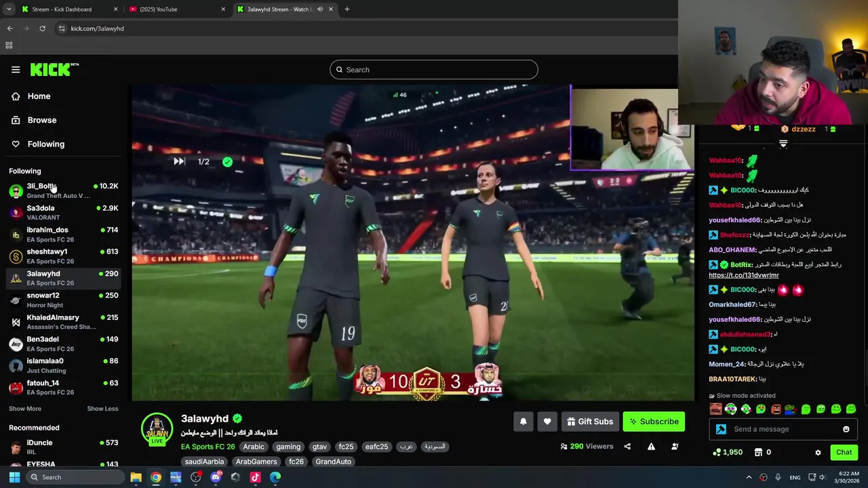Open ibrahim_dos channel
Screen dimensions: 868x488
pyautogui.click(x=64, y=235)
